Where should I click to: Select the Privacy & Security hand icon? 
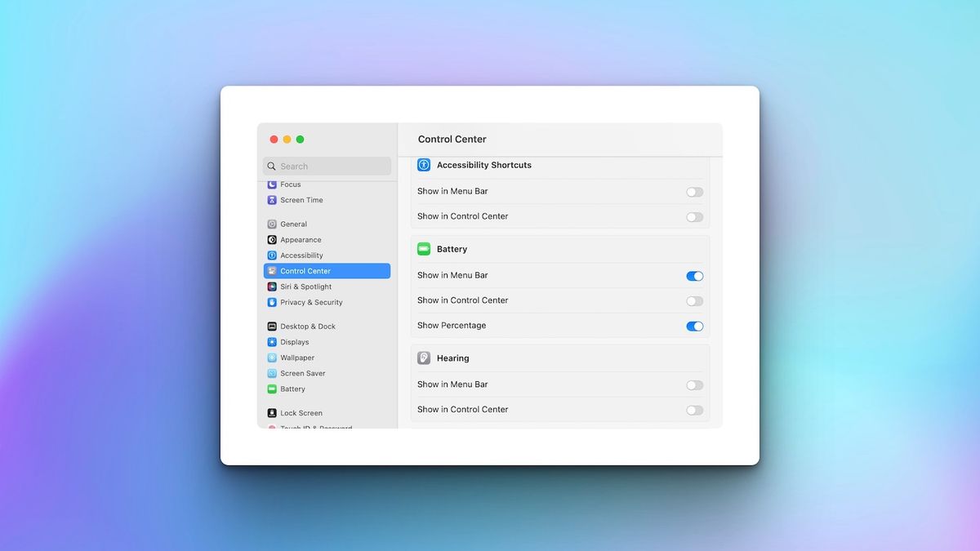(271, 302)
